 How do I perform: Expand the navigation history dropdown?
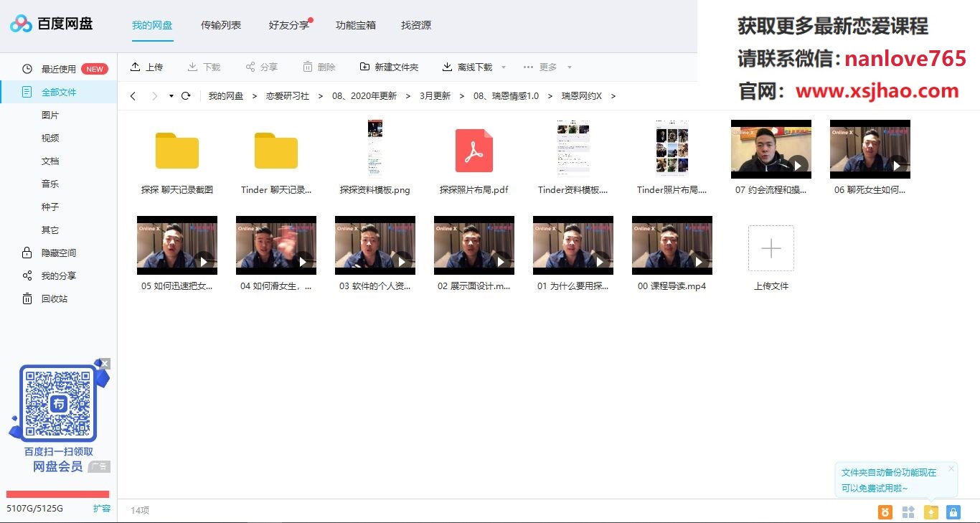pyautogui.click(x=171, y=96)
